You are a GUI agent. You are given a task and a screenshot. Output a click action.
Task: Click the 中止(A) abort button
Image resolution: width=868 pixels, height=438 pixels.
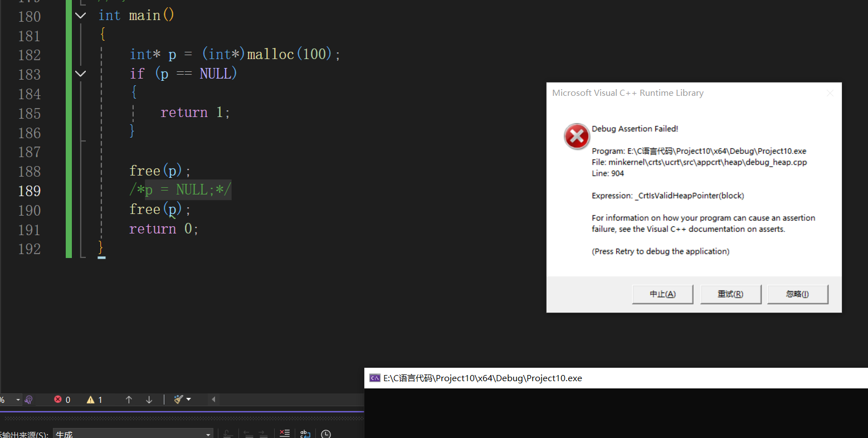tap(662, 294)
